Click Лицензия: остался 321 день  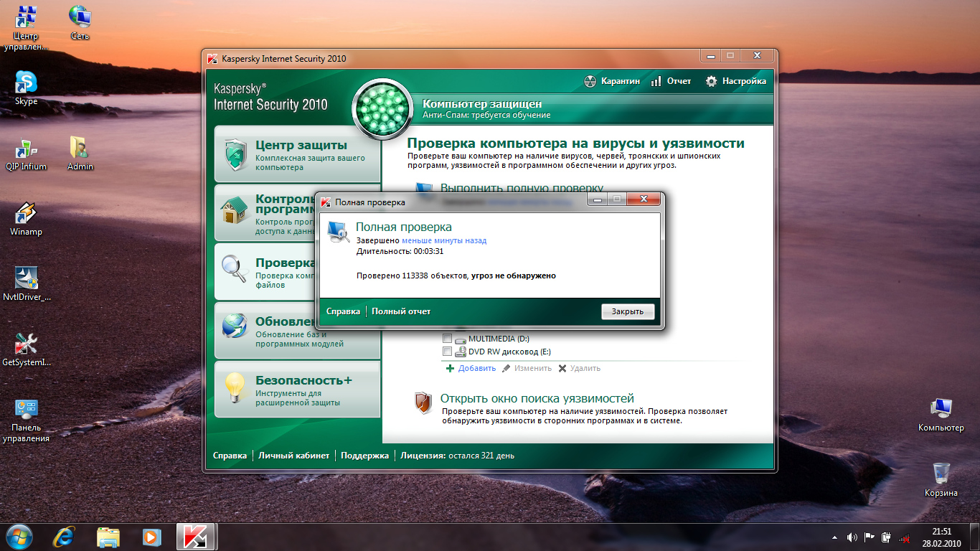(x=458, y=456)
